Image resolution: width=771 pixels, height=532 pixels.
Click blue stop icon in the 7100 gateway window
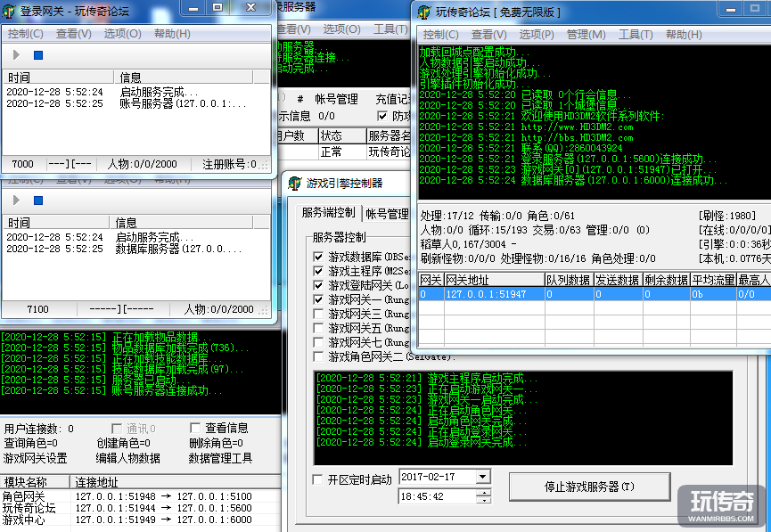pos(38,201)
